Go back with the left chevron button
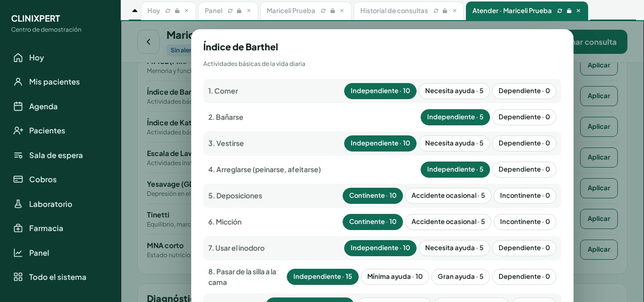 148,42
